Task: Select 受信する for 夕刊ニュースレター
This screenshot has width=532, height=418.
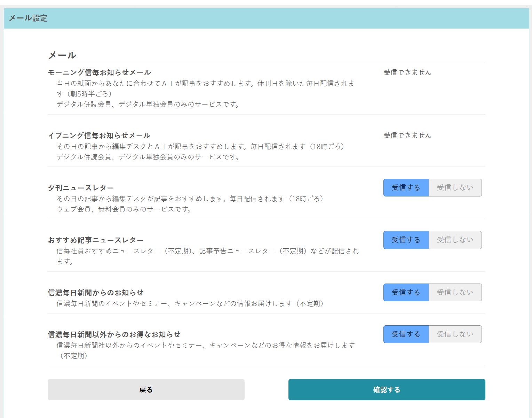Action: (406, 187)
